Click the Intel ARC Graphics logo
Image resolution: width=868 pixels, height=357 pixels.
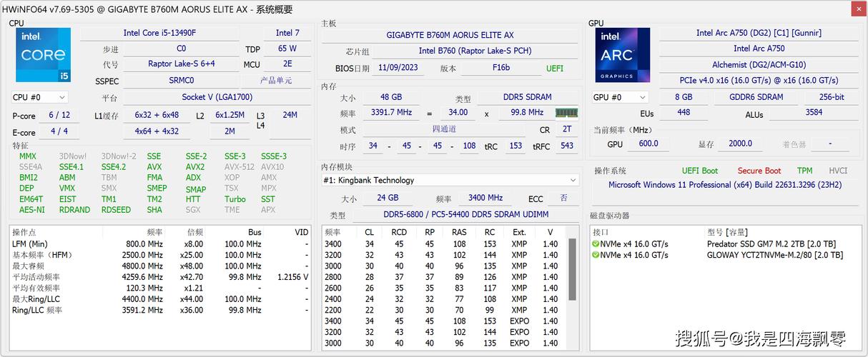pos(622,55)
